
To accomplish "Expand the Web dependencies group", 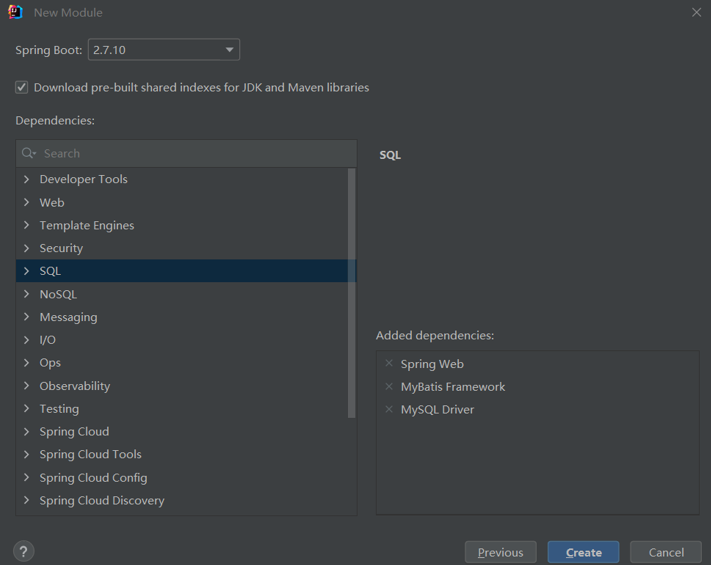I will tap(27, 202).
